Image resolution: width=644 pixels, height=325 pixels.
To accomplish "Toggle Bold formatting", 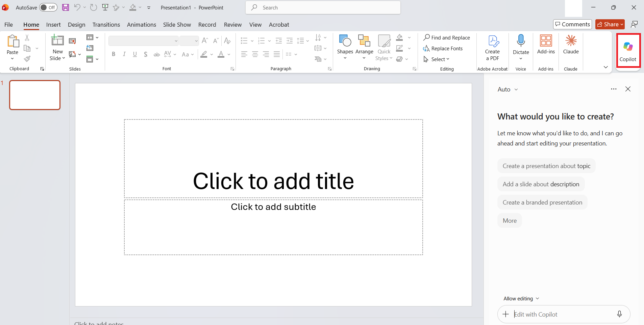I will 114,54.
